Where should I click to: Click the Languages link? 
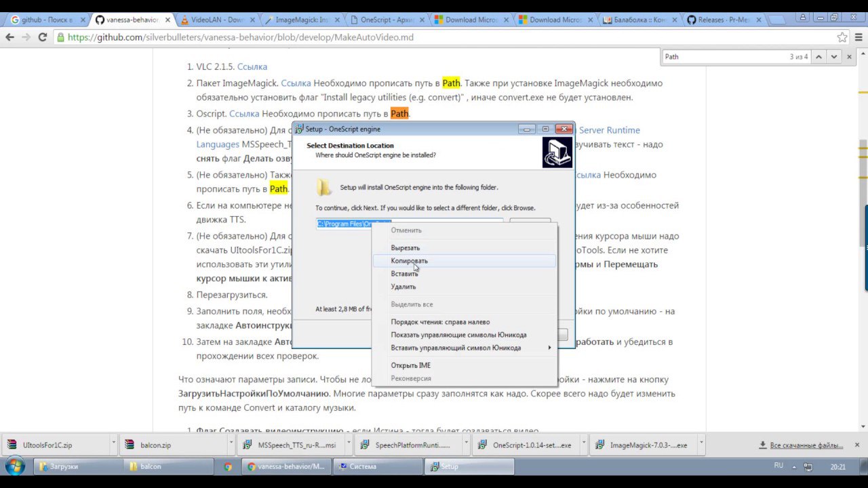click(x=218, y=144)
